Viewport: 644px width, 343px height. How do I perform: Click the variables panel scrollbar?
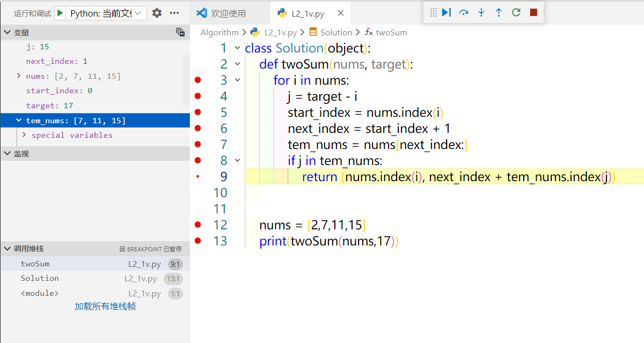(186, 80)
